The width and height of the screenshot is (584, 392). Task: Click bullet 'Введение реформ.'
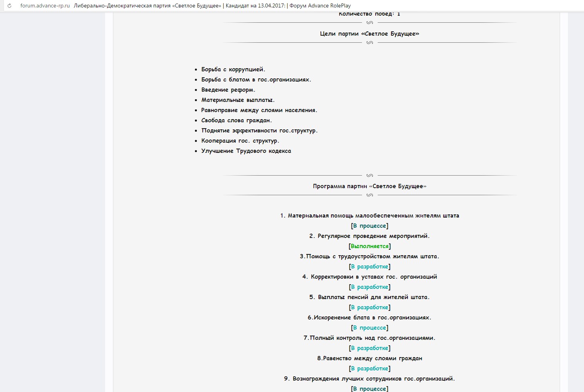(x=228, y=90)
